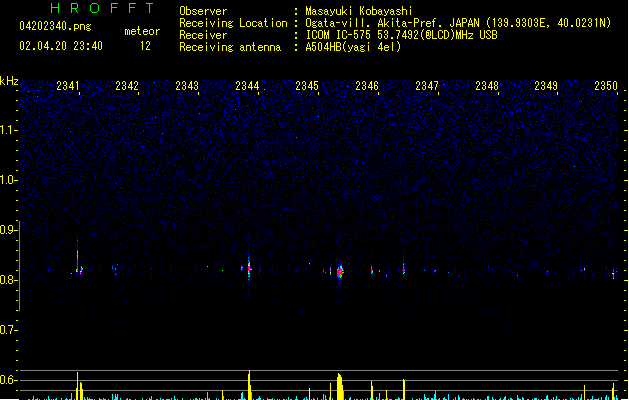Click the Observer label

(203, 11)
